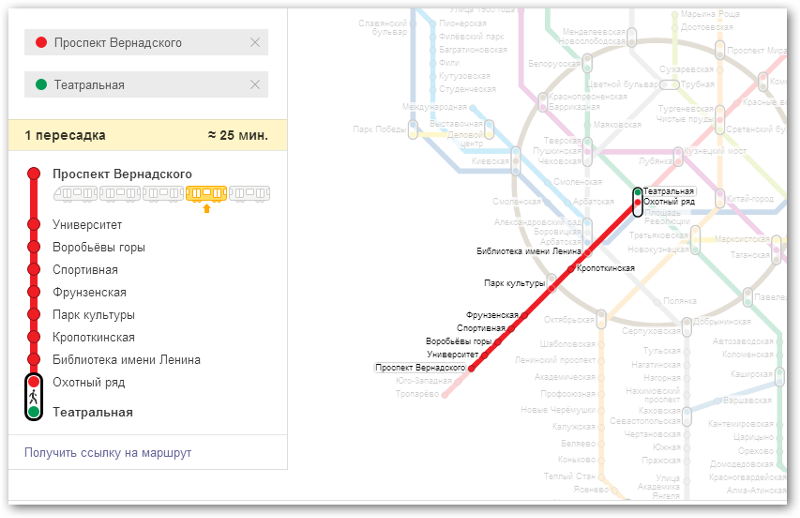Click the last grey train car icon
The width and height of the screenshot is (800, 518).
249,193
